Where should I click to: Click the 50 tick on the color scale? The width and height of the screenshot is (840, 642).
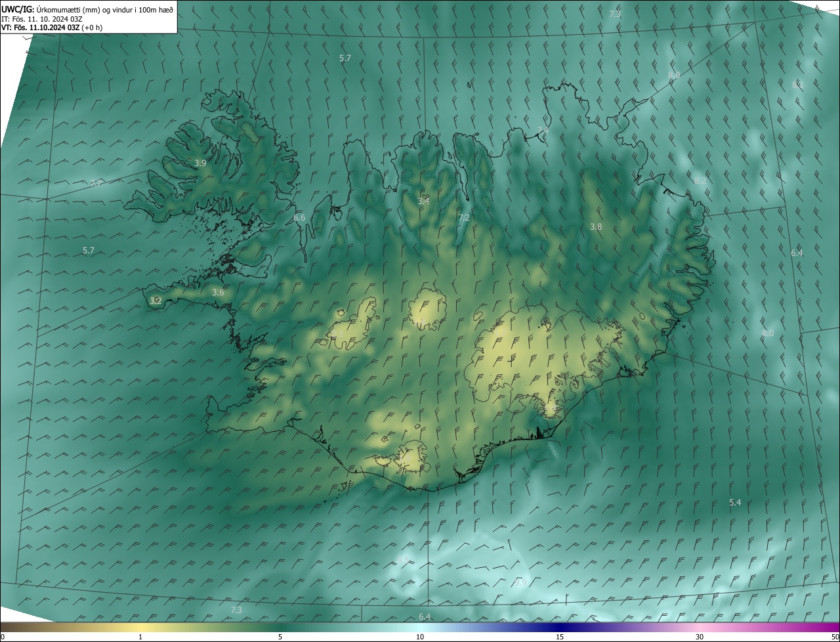835,637
